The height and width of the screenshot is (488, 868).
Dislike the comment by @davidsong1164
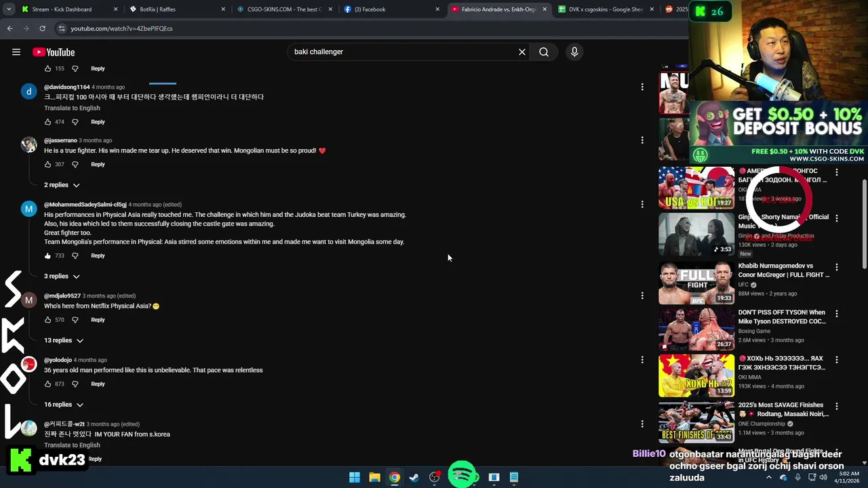pos(75,122)
